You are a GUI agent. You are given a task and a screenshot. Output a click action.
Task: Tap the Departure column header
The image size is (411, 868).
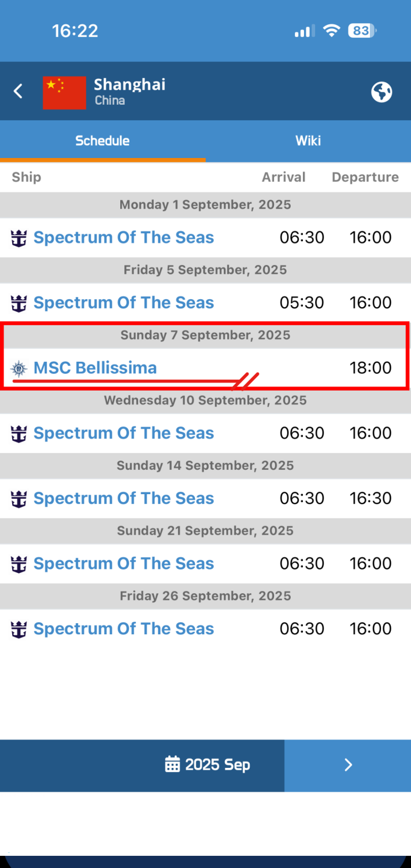click(x=365, y=177)
